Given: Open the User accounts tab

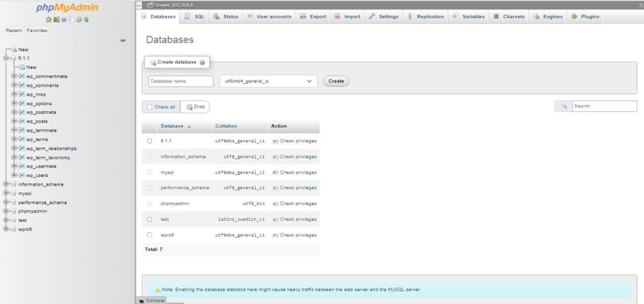Looking at the screenshot, I should point(269,17).
